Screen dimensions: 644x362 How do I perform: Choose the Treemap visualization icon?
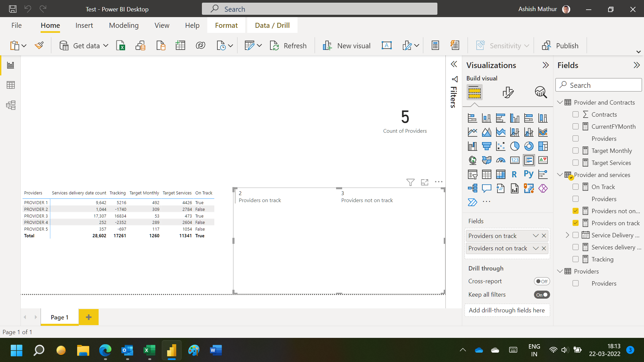543,146
